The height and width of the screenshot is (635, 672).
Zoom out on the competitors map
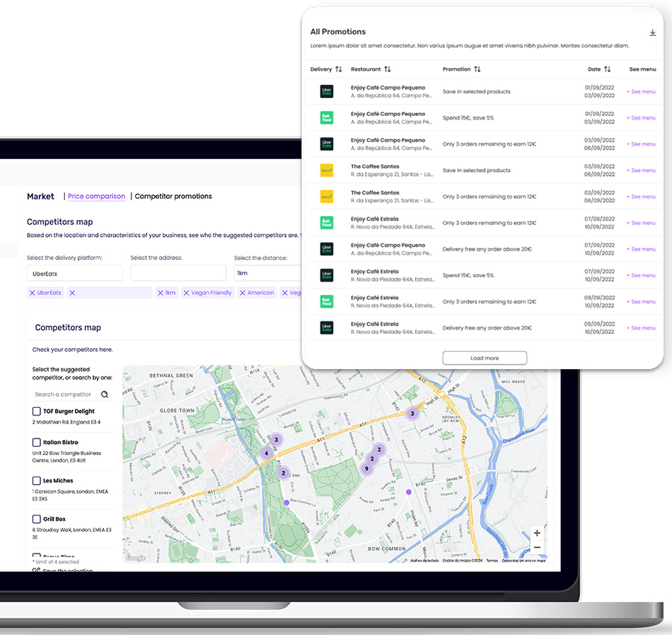[537, 548]
